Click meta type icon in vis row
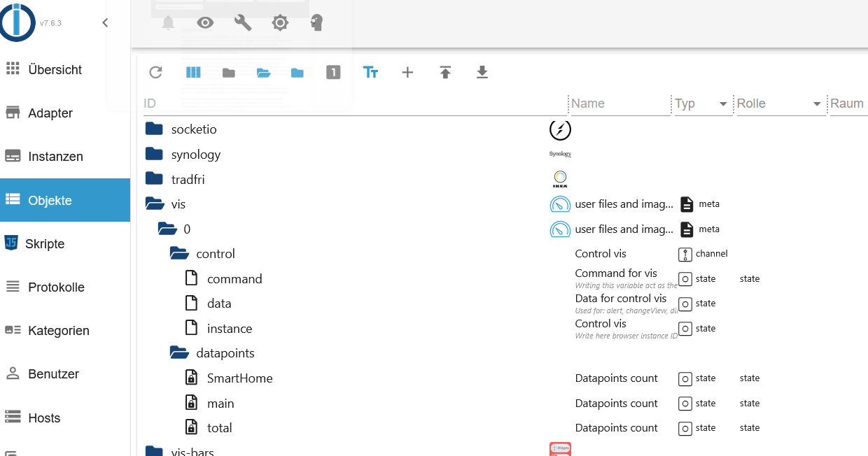The width and height of the screenshot is (868, 456). tap(687, 204)
